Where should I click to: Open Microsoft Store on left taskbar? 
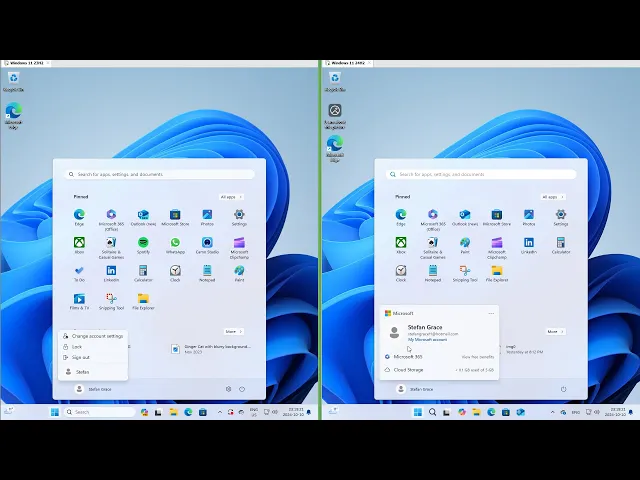203,412
